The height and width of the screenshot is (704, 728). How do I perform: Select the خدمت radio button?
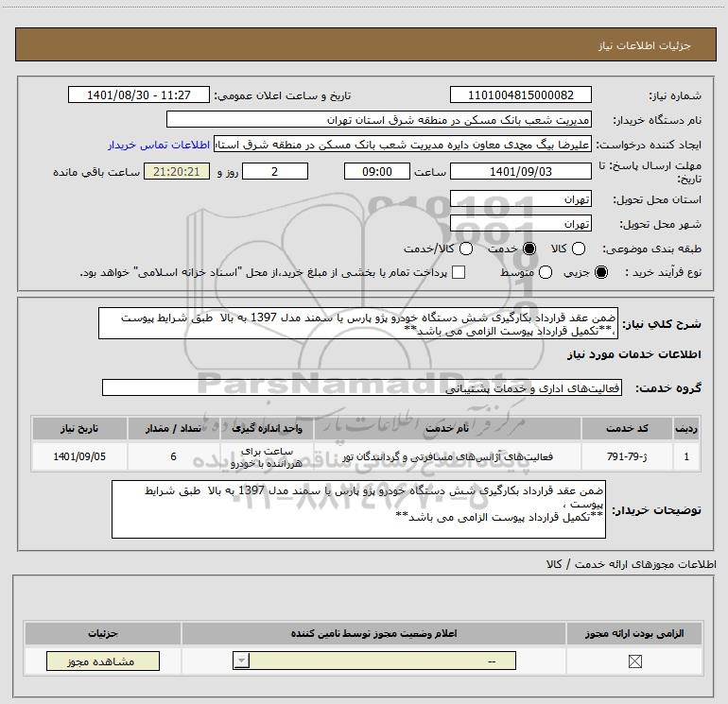coord(529,249)
